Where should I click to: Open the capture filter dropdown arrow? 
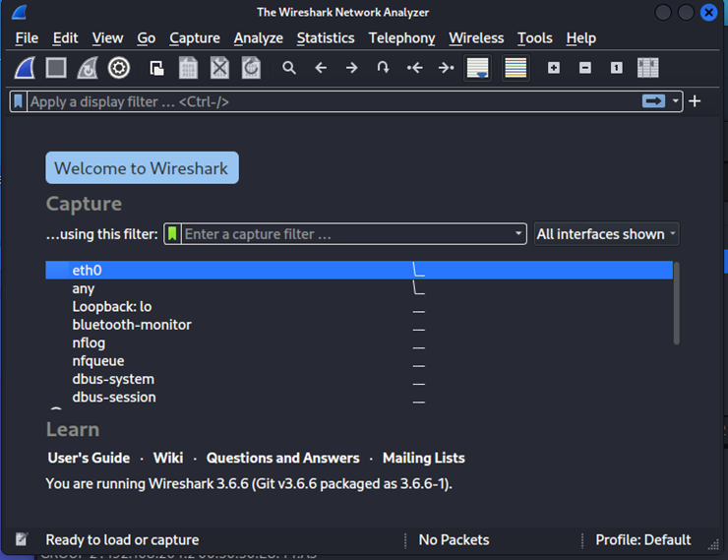pos(519,234)
